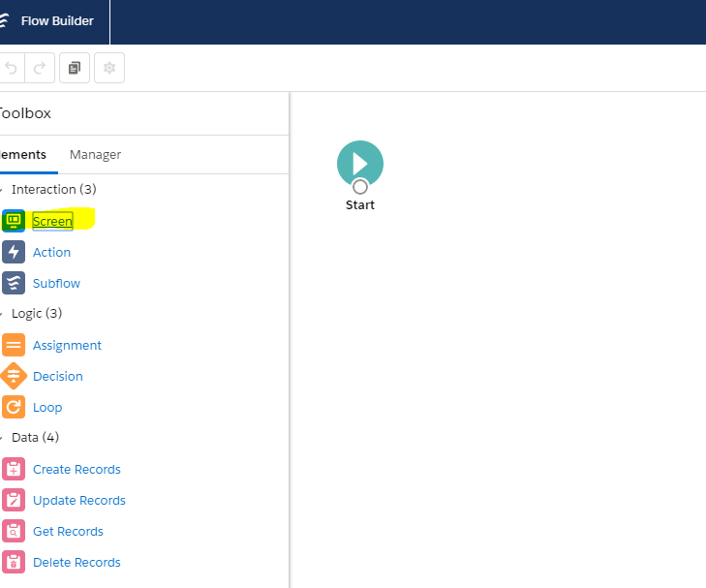Click the Delete Records link
Viewport: 706px width, 588px height.
[77, 563]
